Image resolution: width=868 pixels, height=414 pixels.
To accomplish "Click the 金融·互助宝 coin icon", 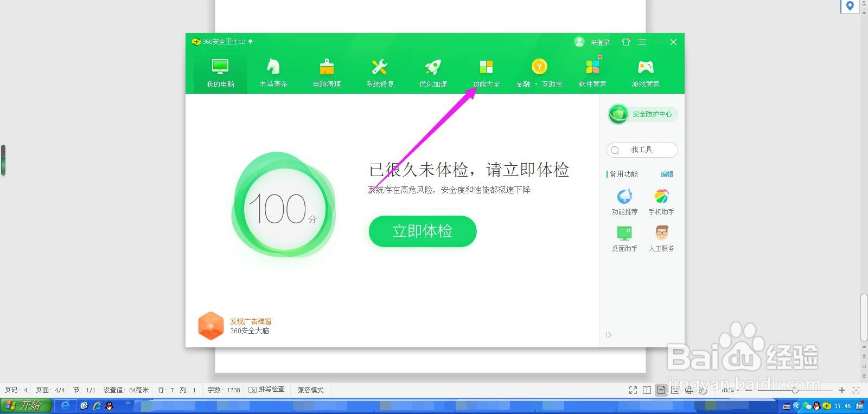I will pyautogui.click(x=539, y=67).
